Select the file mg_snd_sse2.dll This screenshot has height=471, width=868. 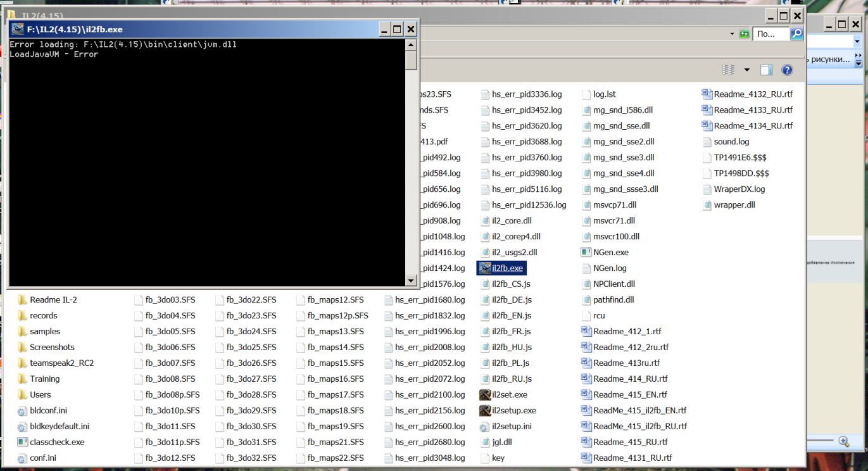619,142
